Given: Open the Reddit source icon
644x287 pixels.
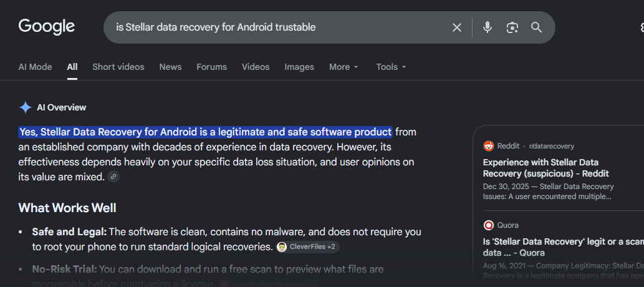Looking at the screenshot, I should coord(489,146).
